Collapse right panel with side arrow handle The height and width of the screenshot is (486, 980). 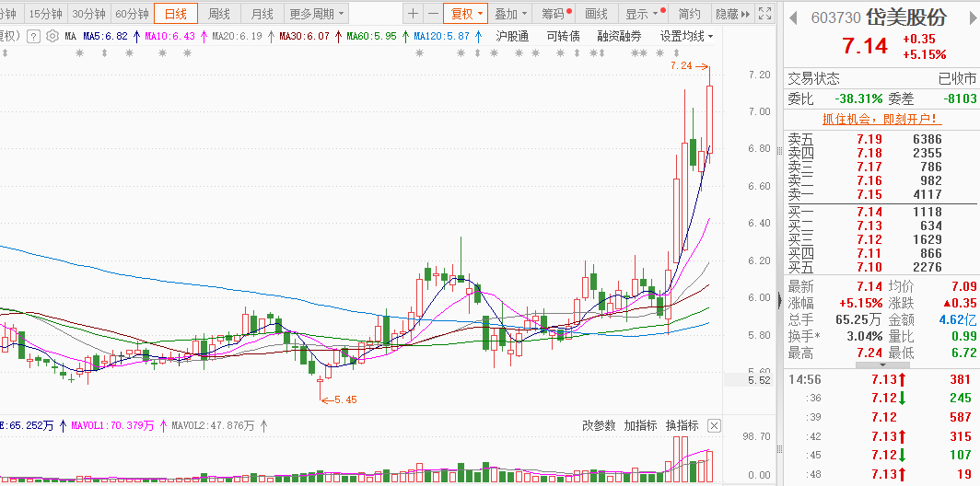coord(780,300)
